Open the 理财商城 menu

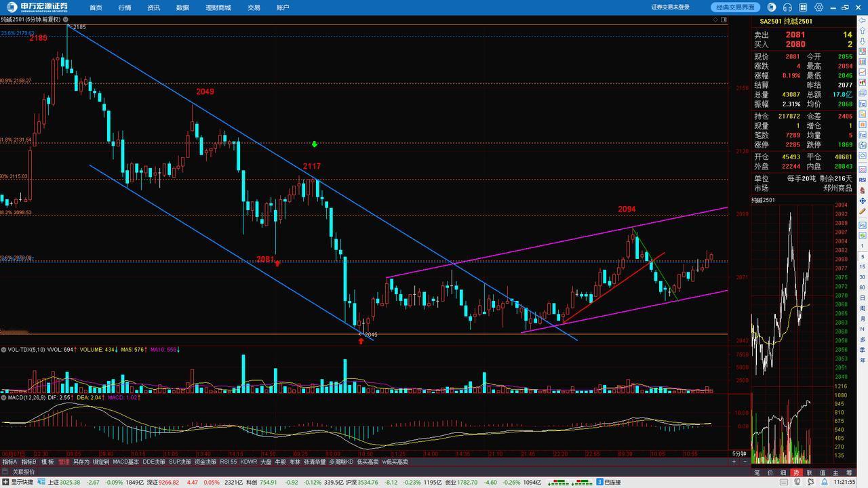click(218, 7)
